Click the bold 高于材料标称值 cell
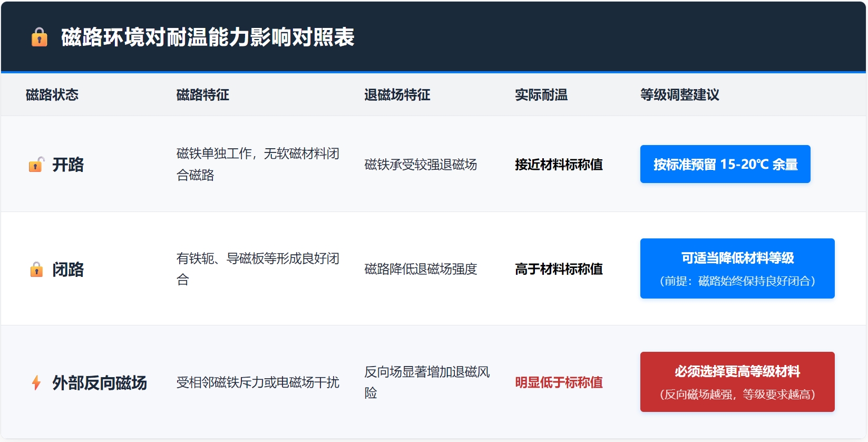This screenshot has height=442, width=868. pos(559,269)
